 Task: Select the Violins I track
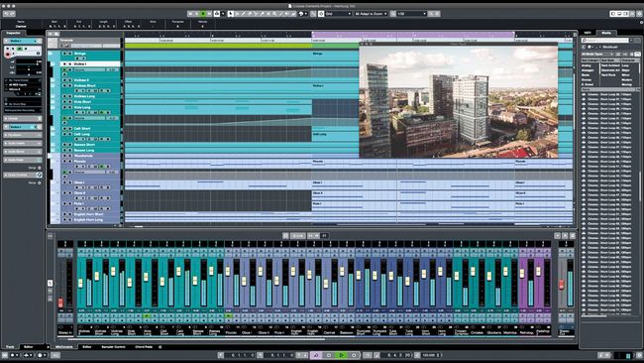pos(91,64)
